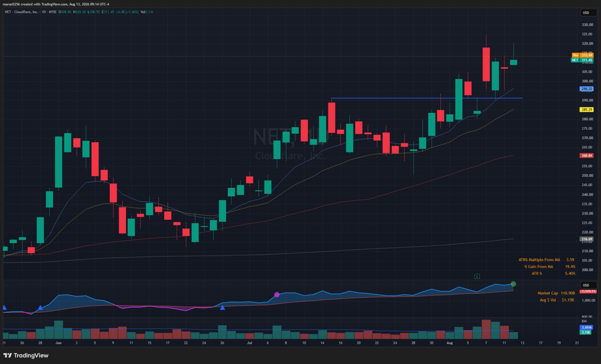This screenshot has height=364, width=601.
Task: Click the gain value 19.4%
Action: 570,267
